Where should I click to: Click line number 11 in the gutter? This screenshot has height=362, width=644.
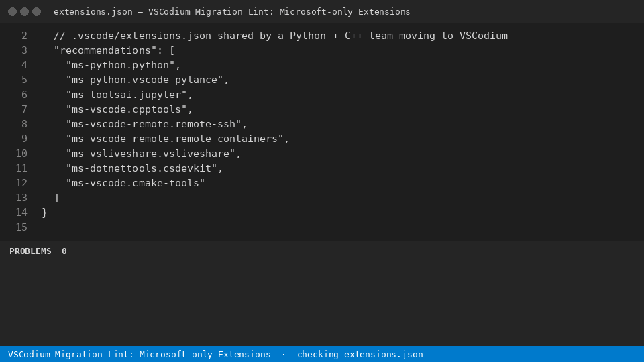pyautogui.click(x=21, y=168)
